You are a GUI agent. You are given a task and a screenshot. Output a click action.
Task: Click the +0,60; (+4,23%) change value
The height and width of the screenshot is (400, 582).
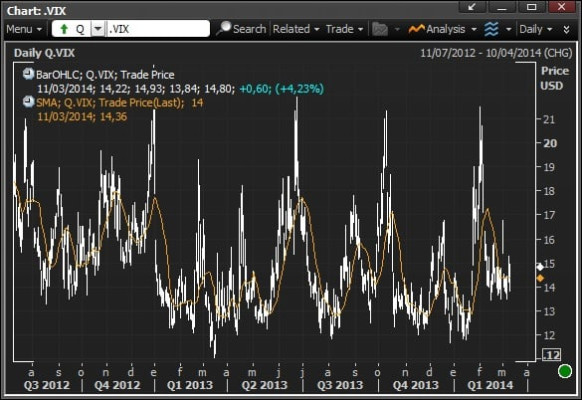tap(281, 89)
